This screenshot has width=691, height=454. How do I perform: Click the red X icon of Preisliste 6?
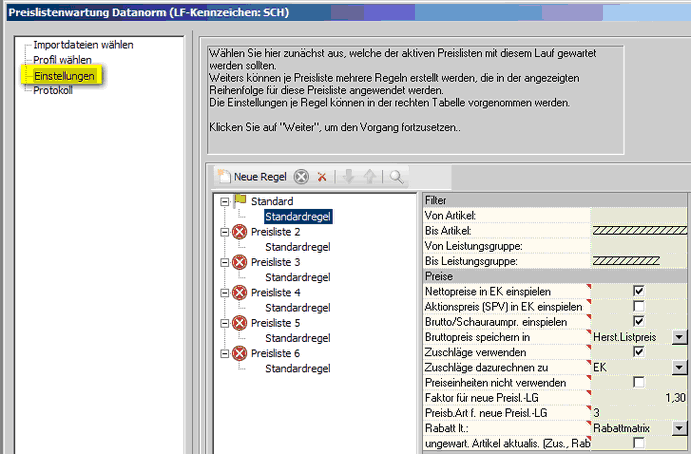tap(240, 353)
